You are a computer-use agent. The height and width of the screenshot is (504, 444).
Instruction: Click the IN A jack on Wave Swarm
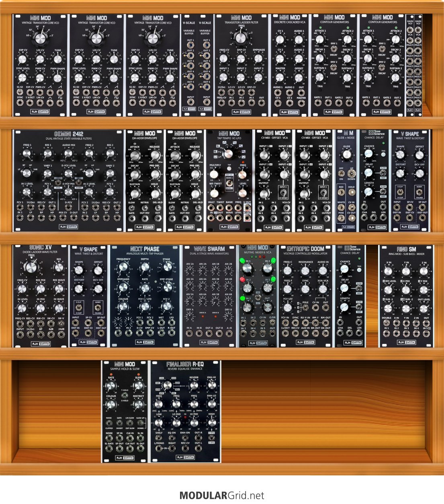pyautogui.click(x=189, y=333)
